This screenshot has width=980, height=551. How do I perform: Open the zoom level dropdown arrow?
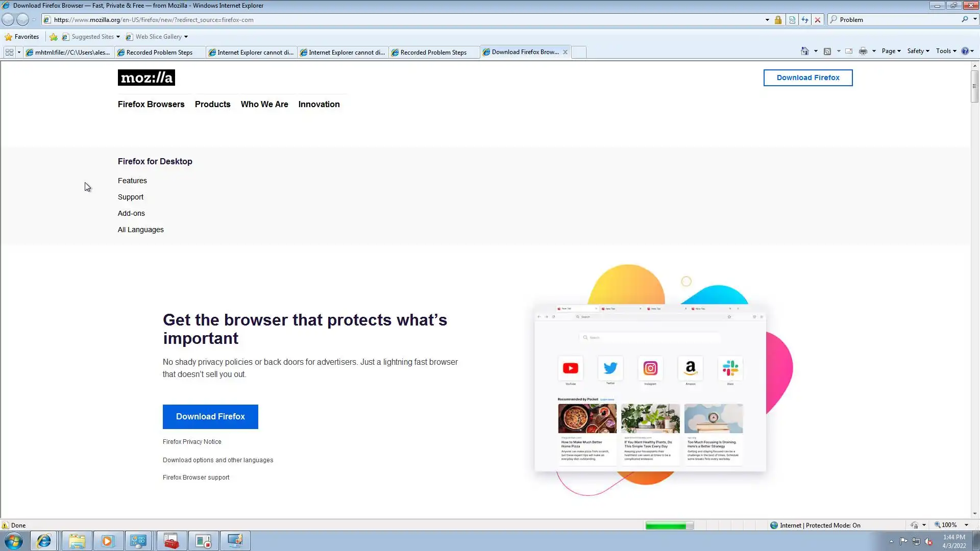[x=966, y=525]
